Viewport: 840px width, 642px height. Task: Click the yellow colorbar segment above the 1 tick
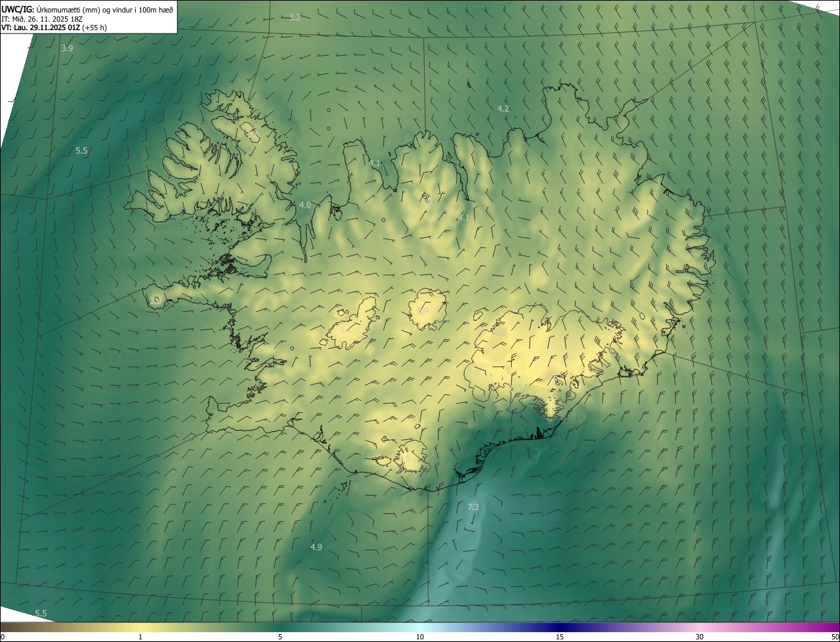point(140,627)
